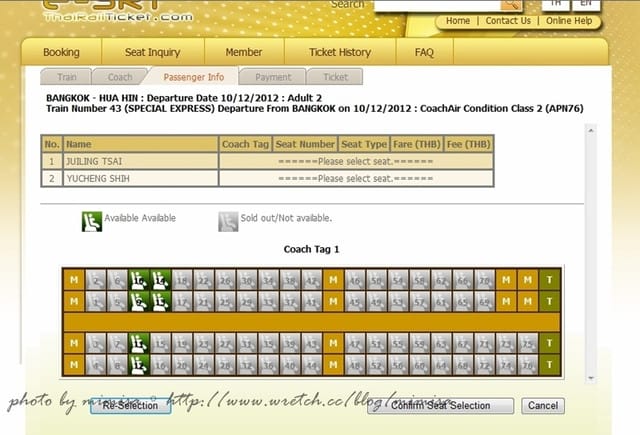Cancel the seat selection
This screenshot has width=640, height=435.
[x=543, y=406]
